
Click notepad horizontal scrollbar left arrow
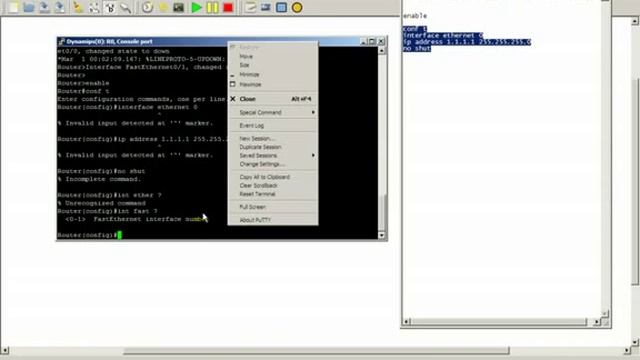[x=407, y=322]
